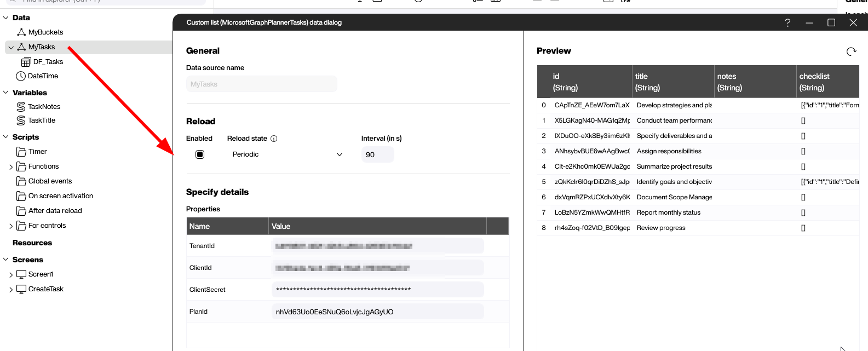Select After data reload script
The image size is (868, 351).
point(55,211)
